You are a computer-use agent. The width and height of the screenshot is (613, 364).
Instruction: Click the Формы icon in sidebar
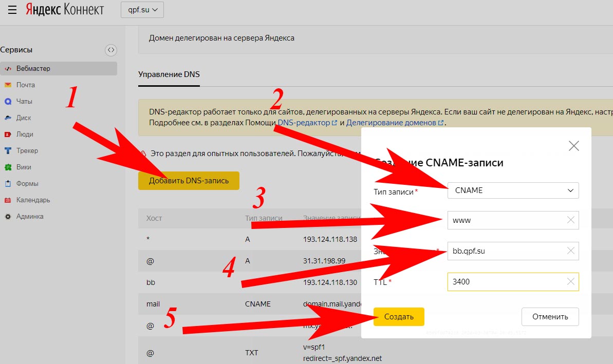coord(8,184)
